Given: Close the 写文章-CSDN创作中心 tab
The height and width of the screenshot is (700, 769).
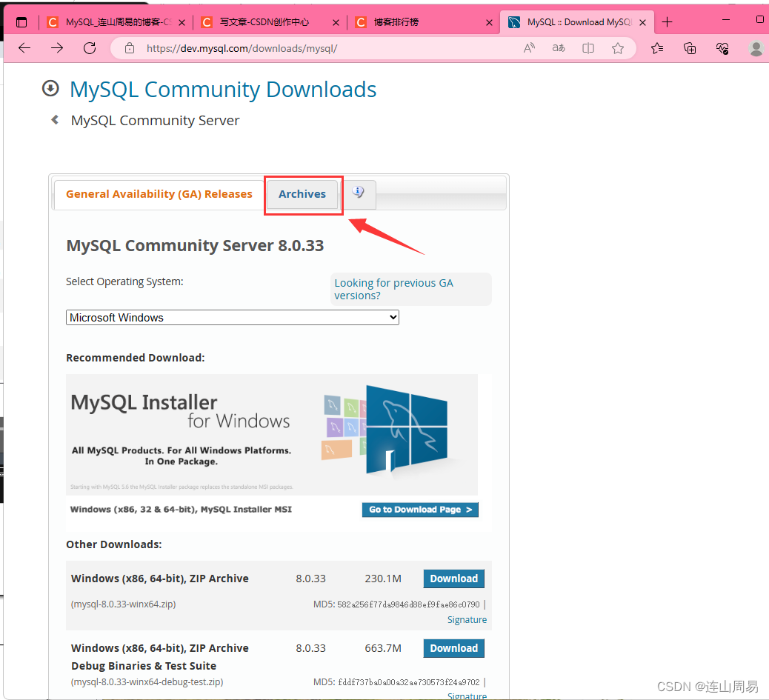Looking at the screenshot, I should (336, 22).
